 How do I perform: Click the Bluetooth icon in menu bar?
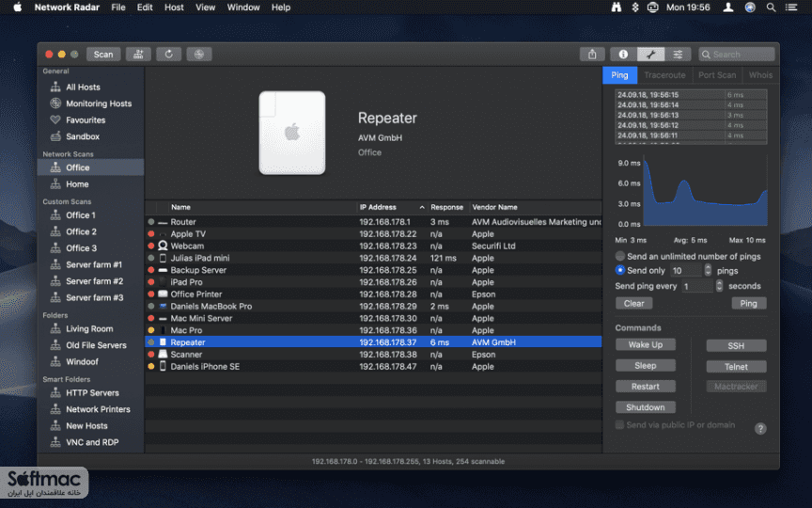coord(635,8)
